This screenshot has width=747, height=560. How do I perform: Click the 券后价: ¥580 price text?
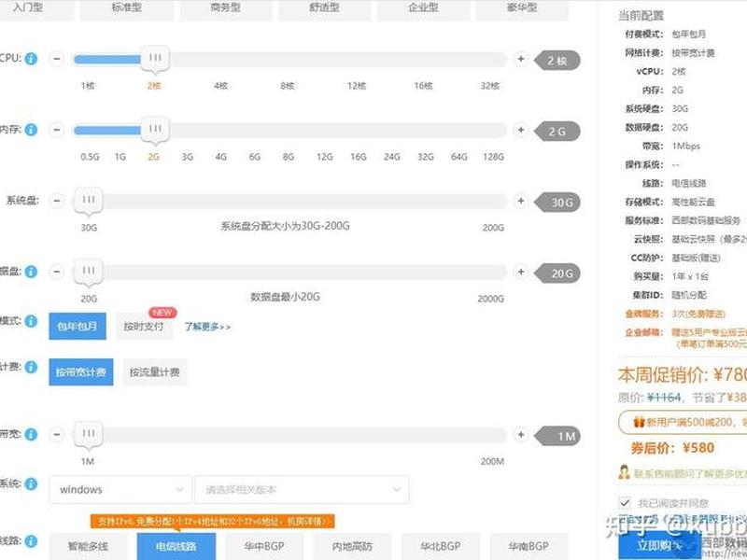(672, 448)
